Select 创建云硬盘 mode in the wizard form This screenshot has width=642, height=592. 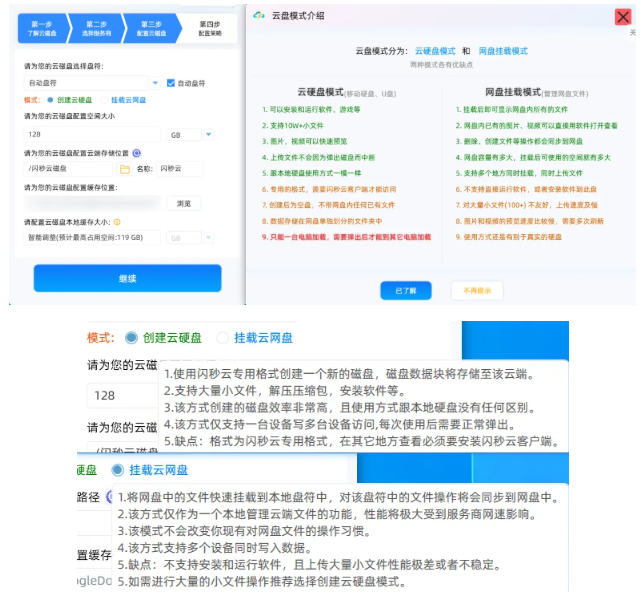pos(51,100)
